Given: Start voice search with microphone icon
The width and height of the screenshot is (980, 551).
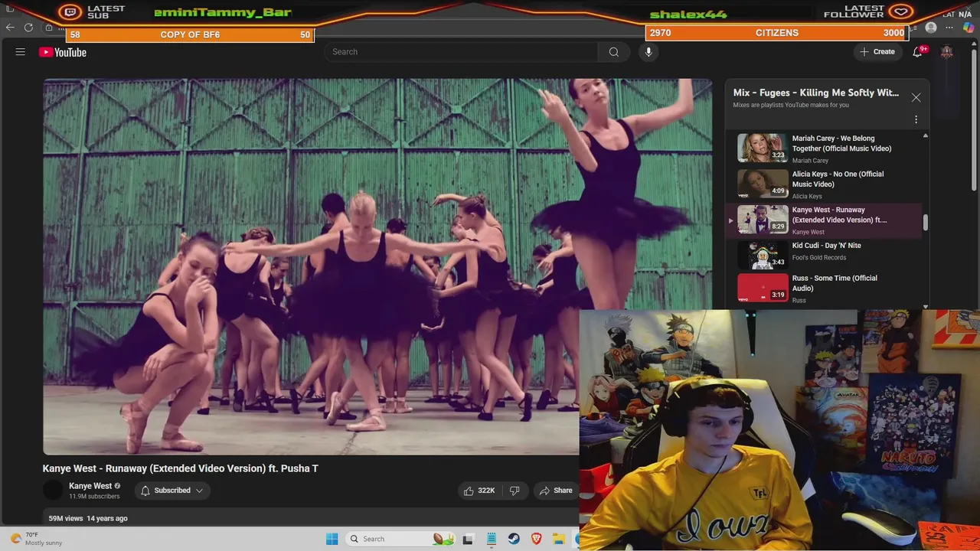Looking at the screenshot, I should tap(648, 52).
